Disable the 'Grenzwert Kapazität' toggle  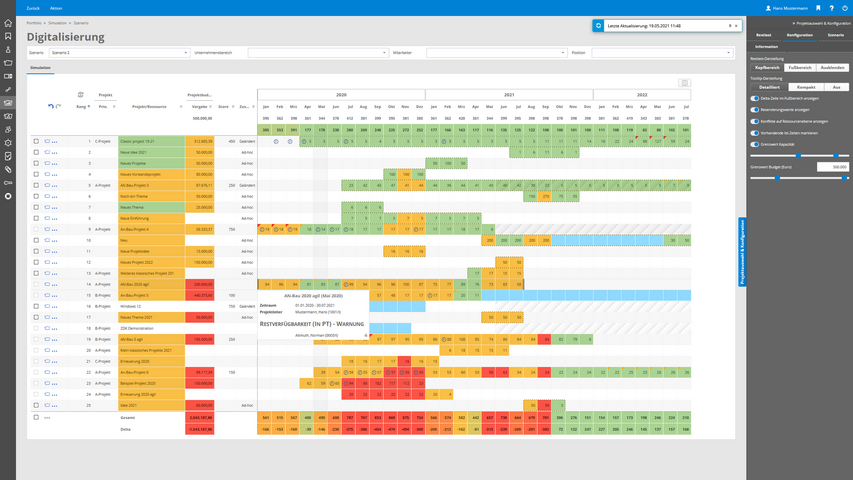(755, 144)
